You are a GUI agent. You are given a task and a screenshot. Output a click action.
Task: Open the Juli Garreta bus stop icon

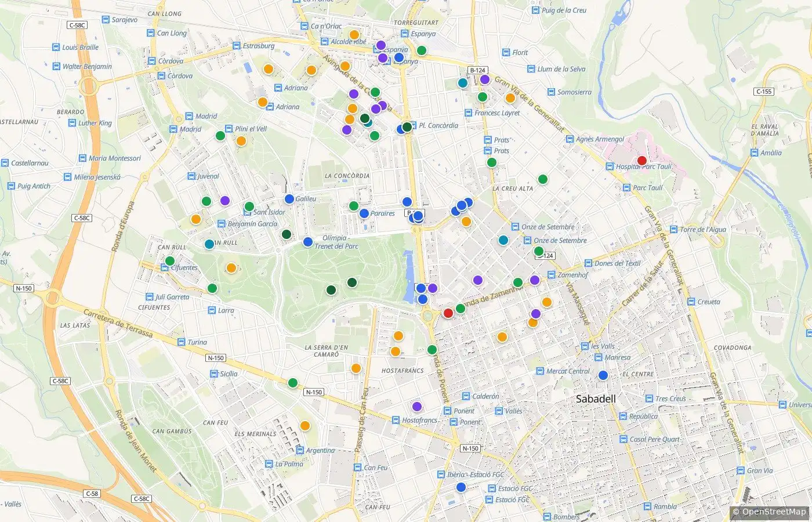(x=149, y=297)
